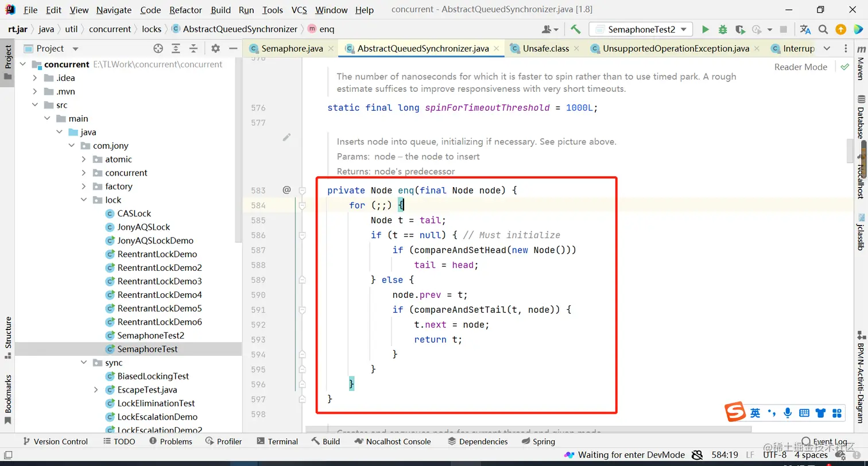Open Project view mode dropdown
Screen dimensions: 868x466
(x=75, y=49)
